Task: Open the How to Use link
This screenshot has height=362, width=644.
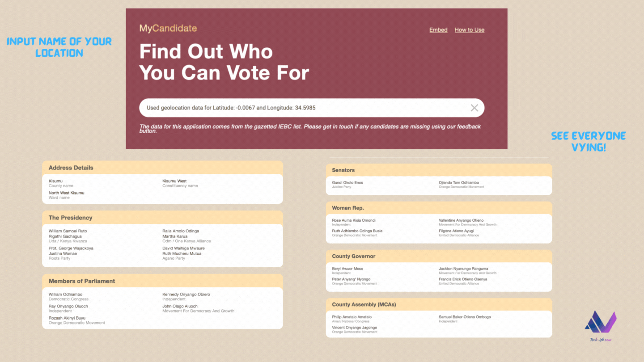Action: (x=469, y=30)
